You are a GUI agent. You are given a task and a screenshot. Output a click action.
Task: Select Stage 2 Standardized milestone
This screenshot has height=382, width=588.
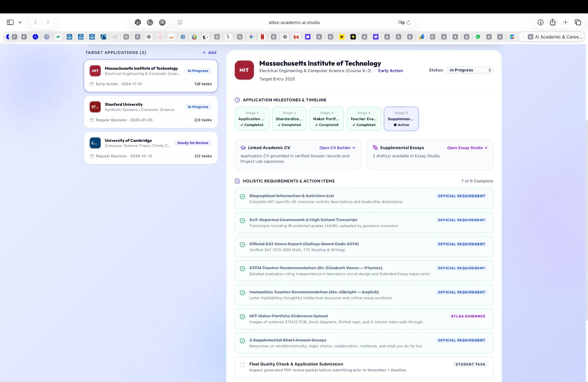[289, 119]
